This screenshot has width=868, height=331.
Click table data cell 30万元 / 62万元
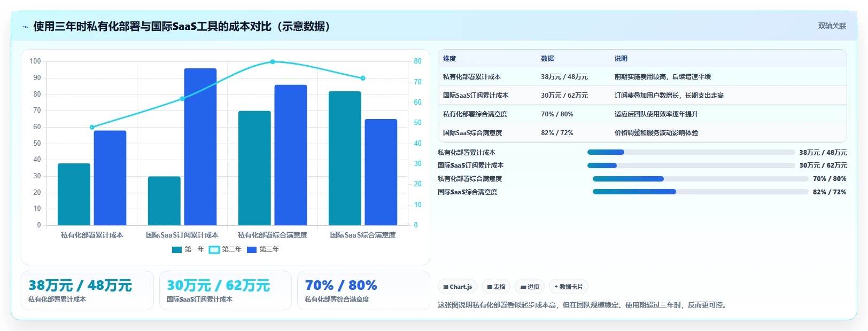click(564, 96)
